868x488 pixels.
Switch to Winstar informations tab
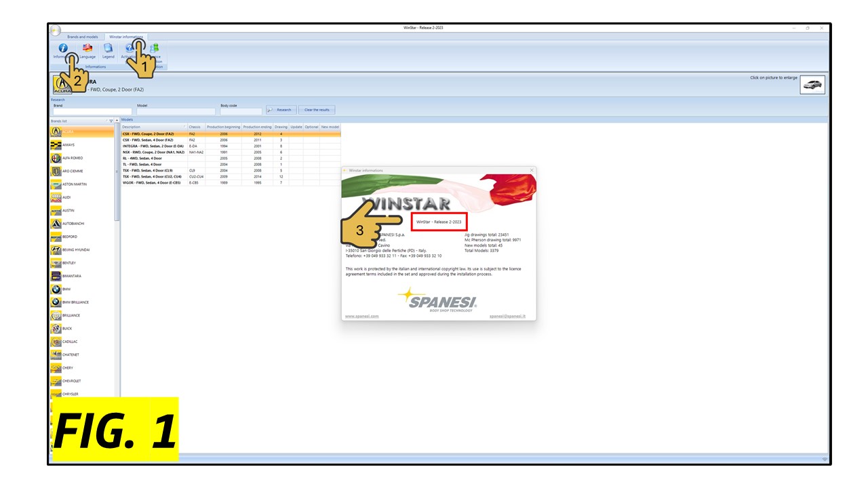126,37
